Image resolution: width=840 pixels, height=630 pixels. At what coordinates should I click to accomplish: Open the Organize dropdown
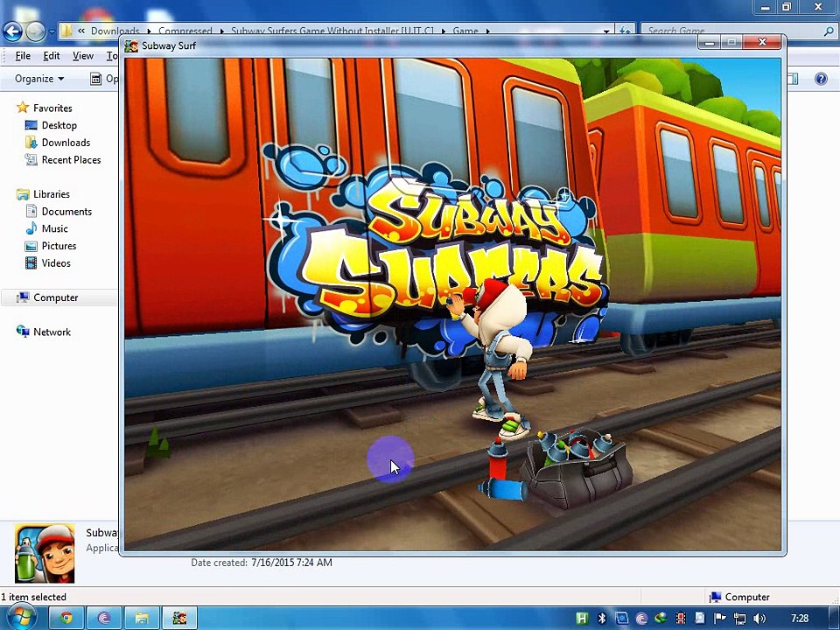(x=39, y=79)
